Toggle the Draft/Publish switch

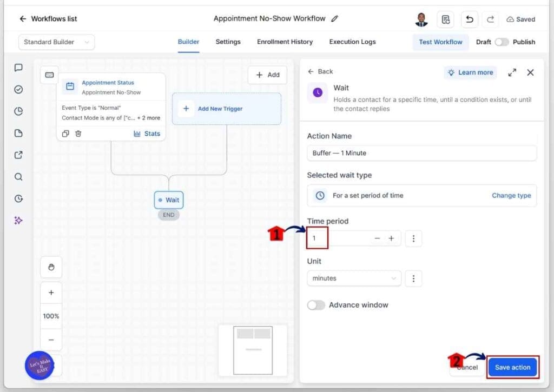click(502, 42)
